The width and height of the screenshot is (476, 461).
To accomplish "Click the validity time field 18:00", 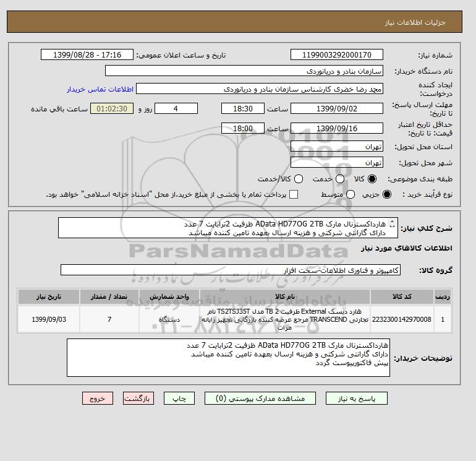I will (x=243, y=128).
